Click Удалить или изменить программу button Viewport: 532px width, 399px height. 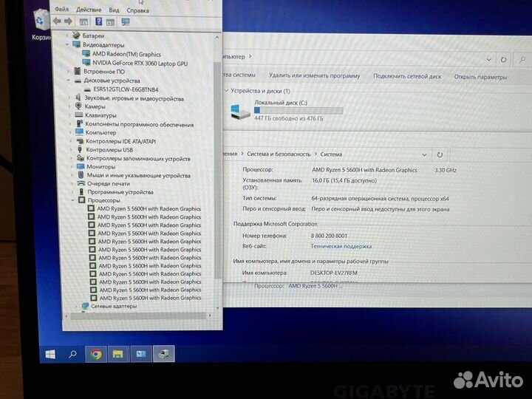(x=314, y=75)
